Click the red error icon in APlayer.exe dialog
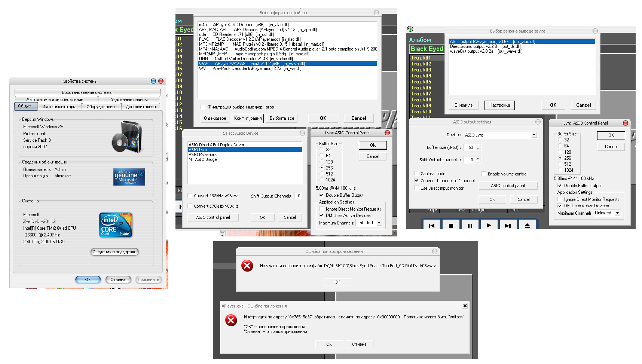This screenshot has height=364, width=642. (231, 320)
